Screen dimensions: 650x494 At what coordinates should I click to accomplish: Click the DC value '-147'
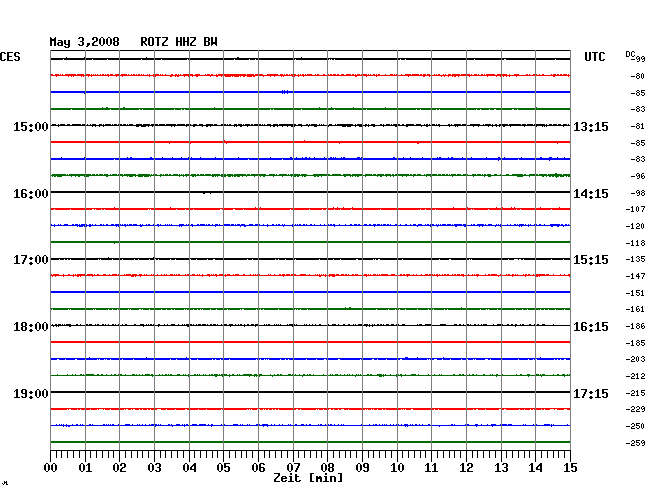pos(635,276)
